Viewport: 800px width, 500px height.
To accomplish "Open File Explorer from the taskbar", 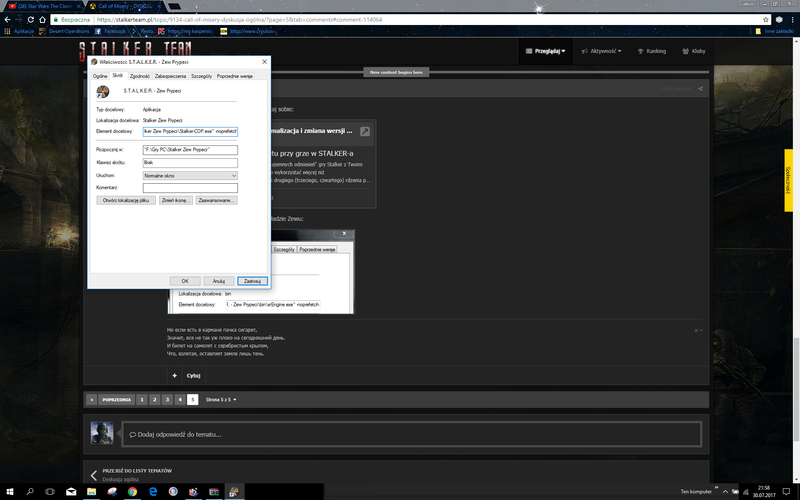I will pos(91,492).
